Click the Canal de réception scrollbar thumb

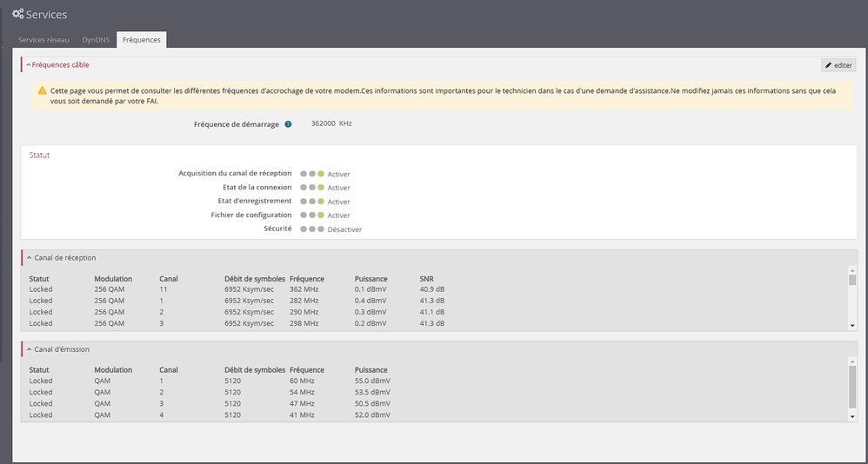(x=851, y=281)
